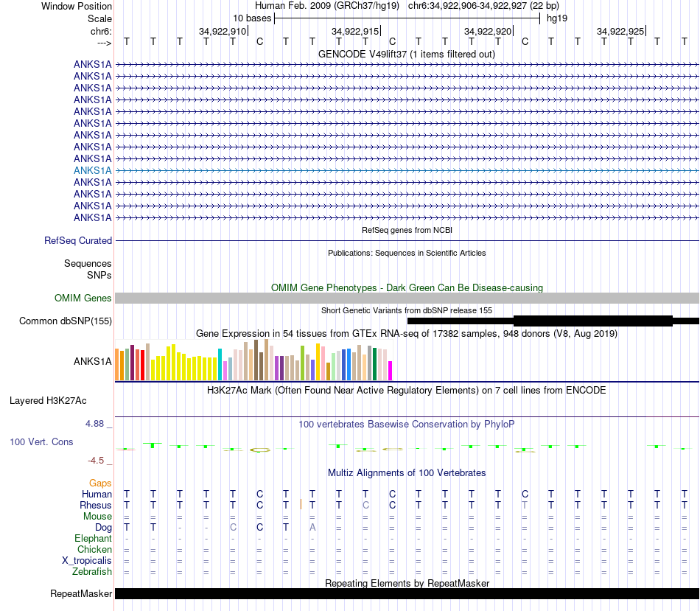Click the 4.88 PhyloP maximum value
Screen dimensions: 700x611
[x=94, y=423]
